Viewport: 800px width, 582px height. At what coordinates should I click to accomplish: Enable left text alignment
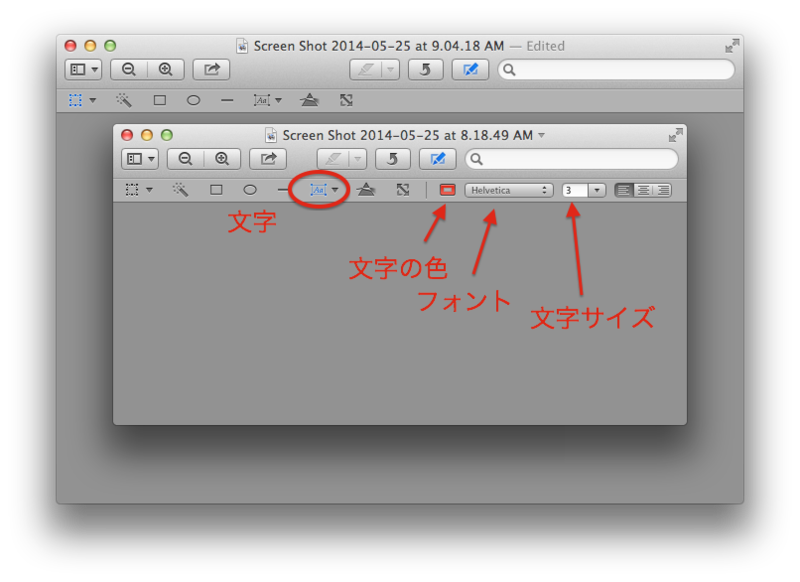(x=623, y=189)
